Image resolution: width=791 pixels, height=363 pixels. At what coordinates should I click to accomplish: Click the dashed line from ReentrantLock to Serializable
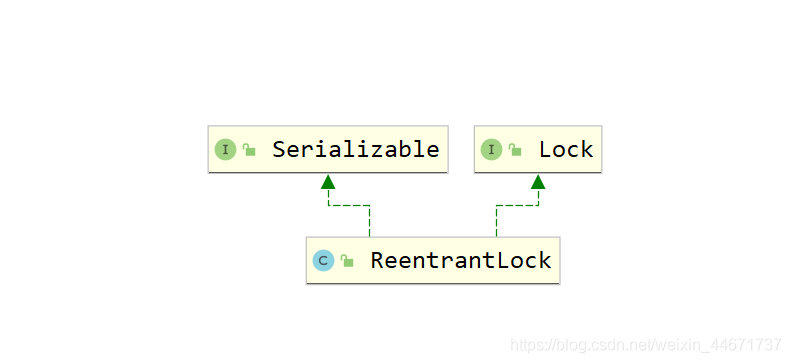click(370, 221)
